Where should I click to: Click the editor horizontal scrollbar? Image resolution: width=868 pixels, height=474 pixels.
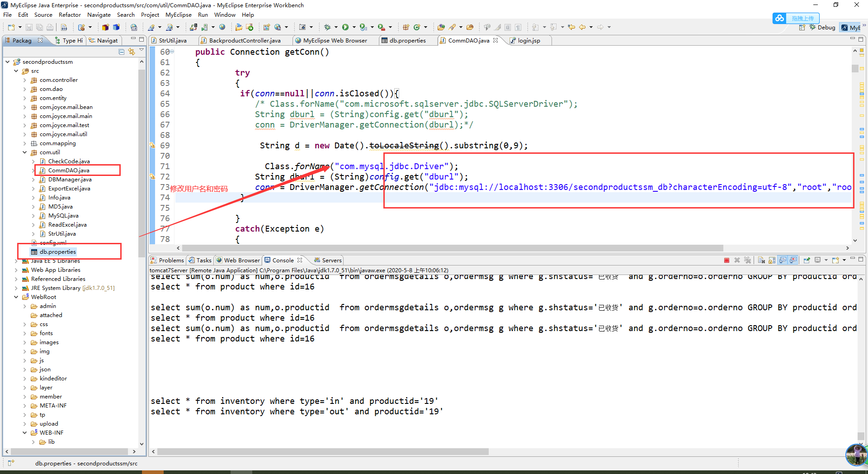point(452,248)
